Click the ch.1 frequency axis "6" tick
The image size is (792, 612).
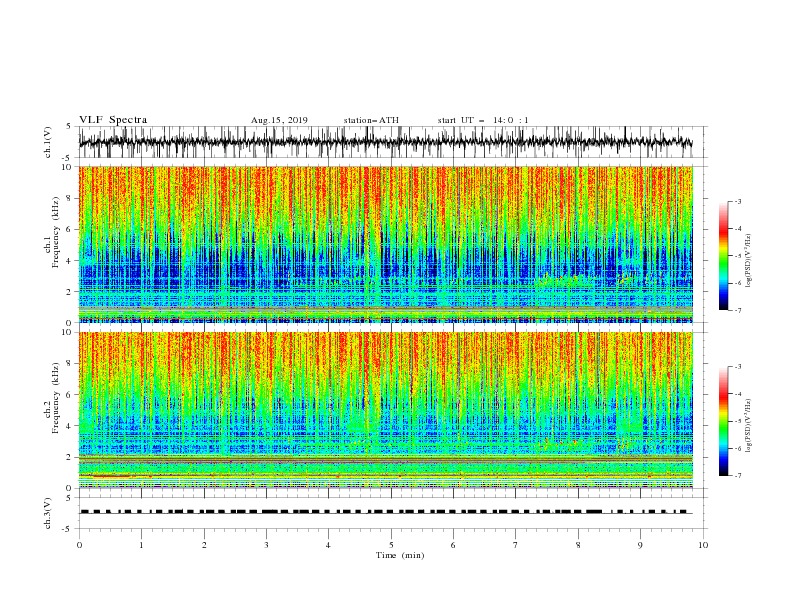[69, 230]
